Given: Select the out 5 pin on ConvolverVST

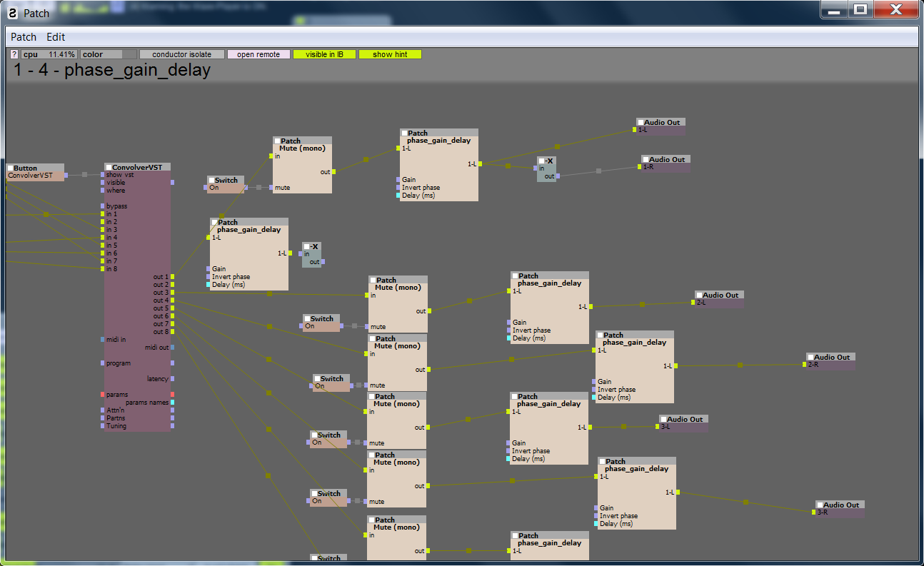Looking at the screenshot, I should (173, 308).
